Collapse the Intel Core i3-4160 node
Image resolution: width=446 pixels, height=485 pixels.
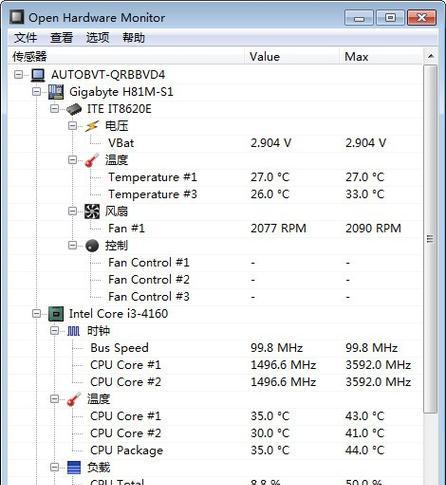point(36,314)
